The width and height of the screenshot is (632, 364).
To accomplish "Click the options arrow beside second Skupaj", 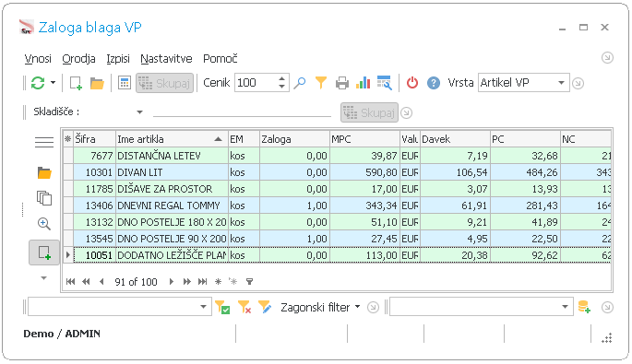I will click(x=406, y=112).
